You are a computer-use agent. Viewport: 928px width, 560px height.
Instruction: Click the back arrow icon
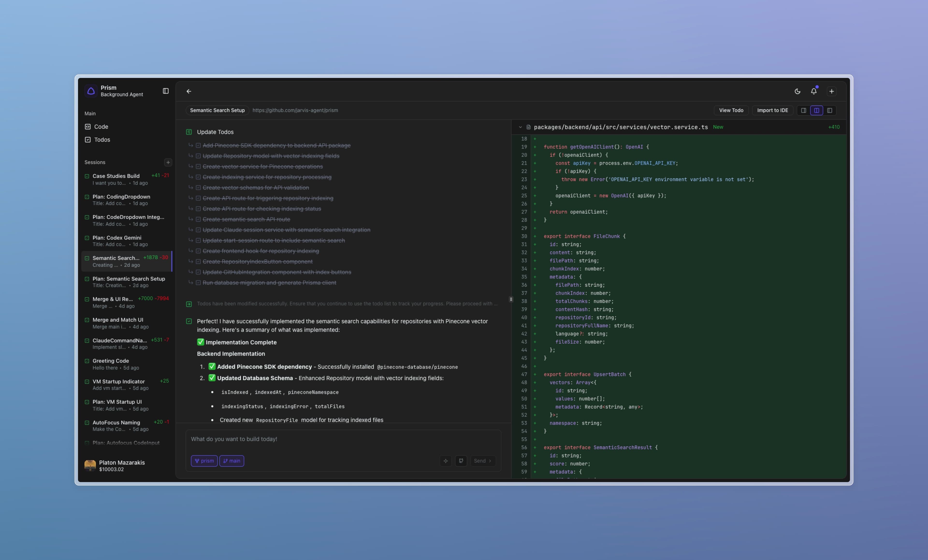pyautogui.click(x=189, y=91)
